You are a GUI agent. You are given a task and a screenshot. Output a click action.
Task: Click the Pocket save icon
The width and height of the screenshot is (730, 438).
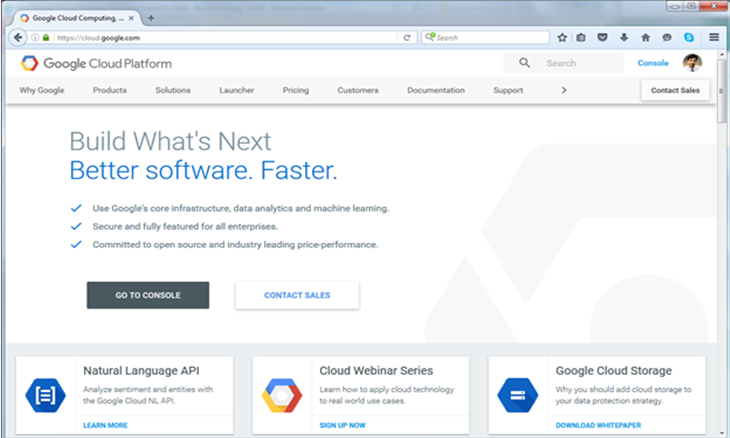[602, 38]
